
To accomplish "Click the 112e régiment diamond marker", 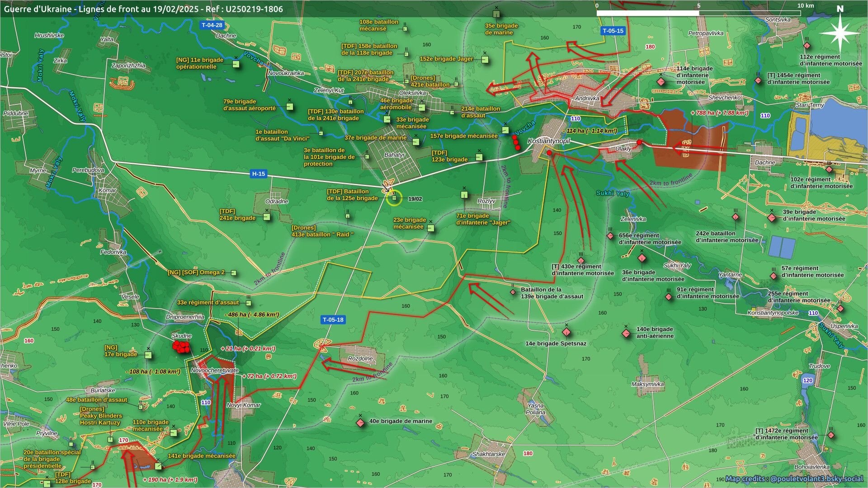I will point(807,46).
